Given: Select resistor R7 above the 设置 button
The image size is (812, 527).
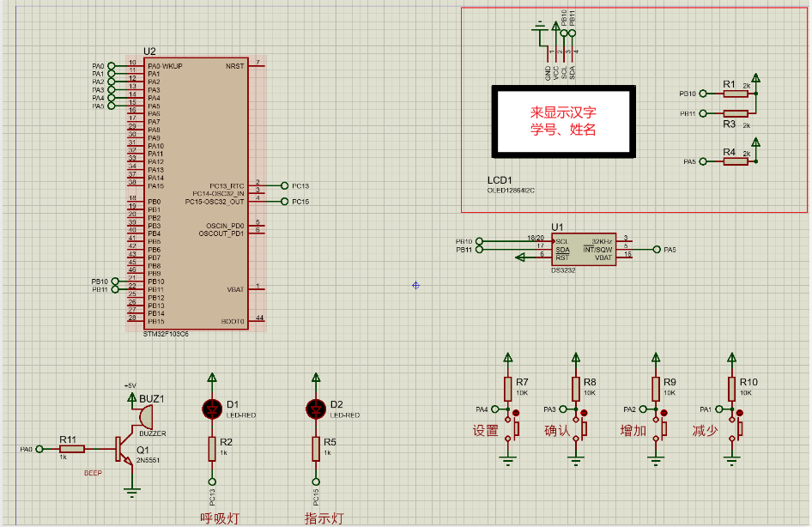Looking at the screenshot, I should coord(508,389).
